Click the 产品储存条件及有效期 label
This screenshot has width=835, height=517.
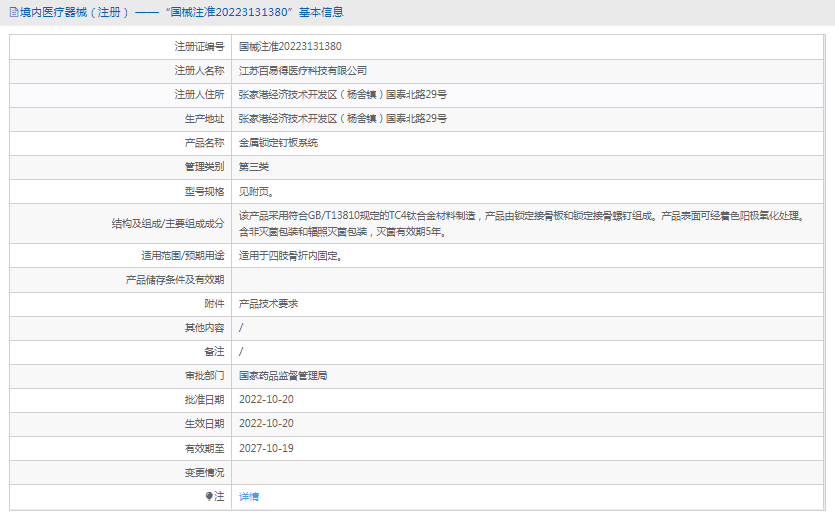175,280
